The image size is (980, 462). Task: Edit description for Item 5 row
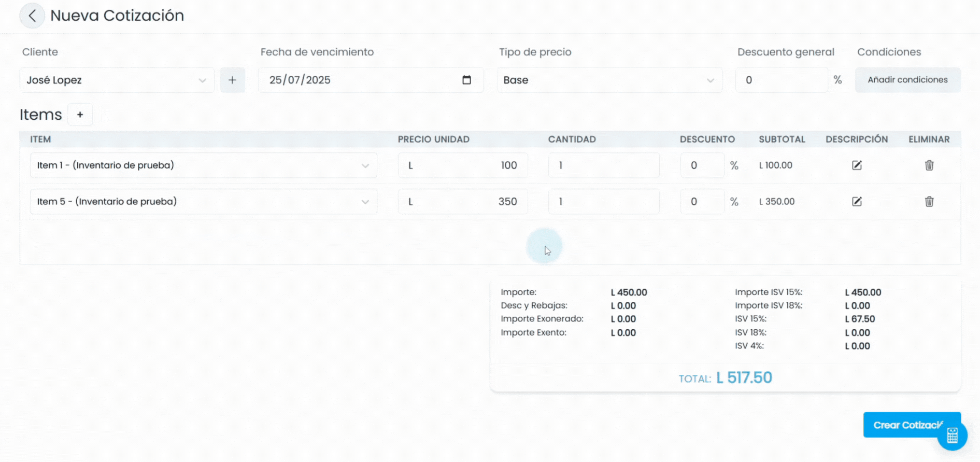[x=857, y=201]
